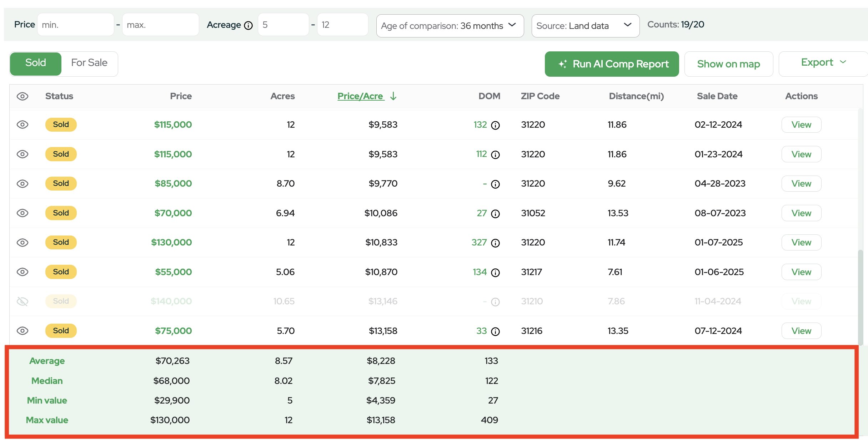Show the hidden $140,000 comp row
The height and width of the screenshot is (446, 868).
(22, 301)
